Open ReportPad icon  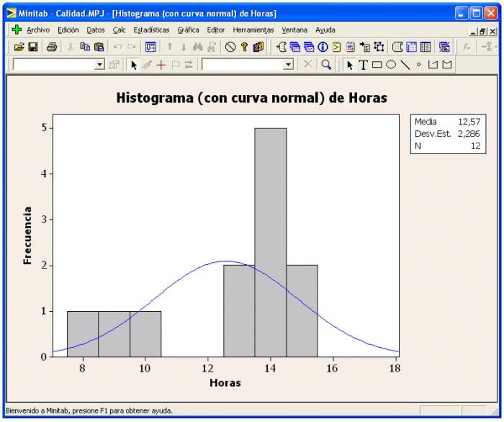(x=350, y=47)
